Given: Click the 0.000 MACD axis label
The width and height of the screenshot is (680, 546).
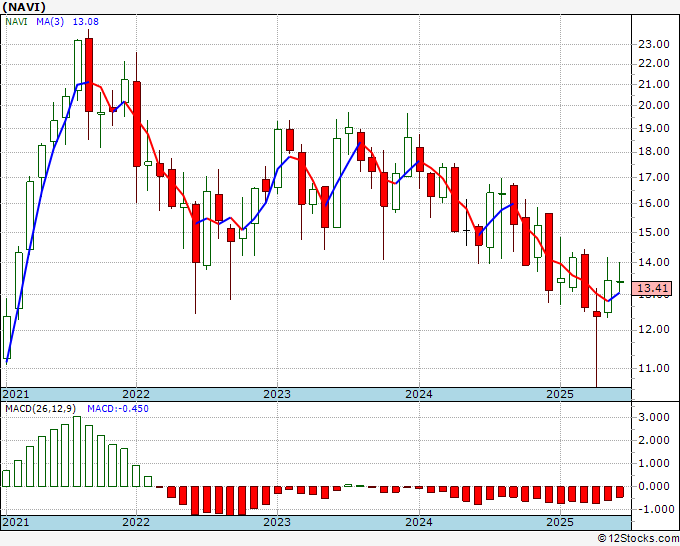Looking at the screenshot, I should click(x=654, y=487).
